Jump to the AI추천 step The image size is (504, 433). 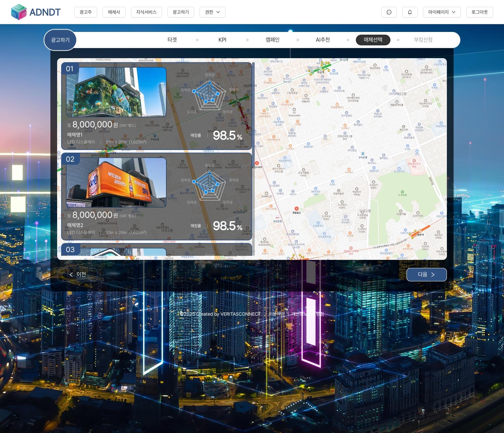323,40
